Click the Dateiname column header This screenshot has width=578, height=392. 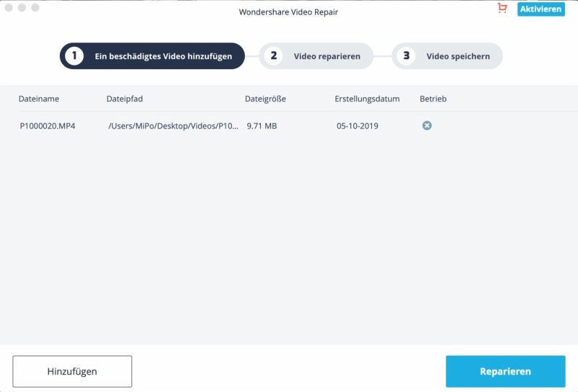pos(39,99)
